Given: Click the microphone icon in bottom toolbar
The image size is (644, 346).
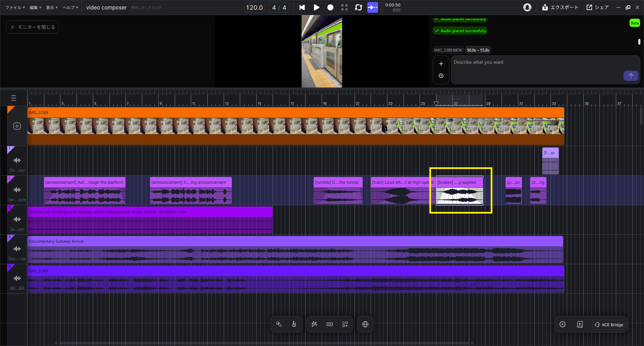Looking at the screenshot, I should [279, 324].
